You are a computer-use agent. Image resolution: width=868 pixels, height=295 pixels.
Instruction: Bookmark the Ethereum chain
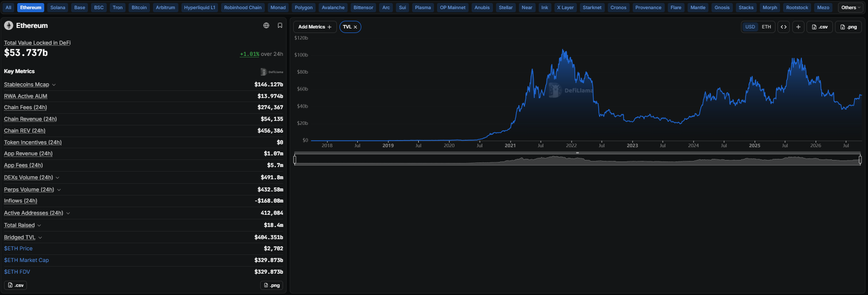(280, 25)
